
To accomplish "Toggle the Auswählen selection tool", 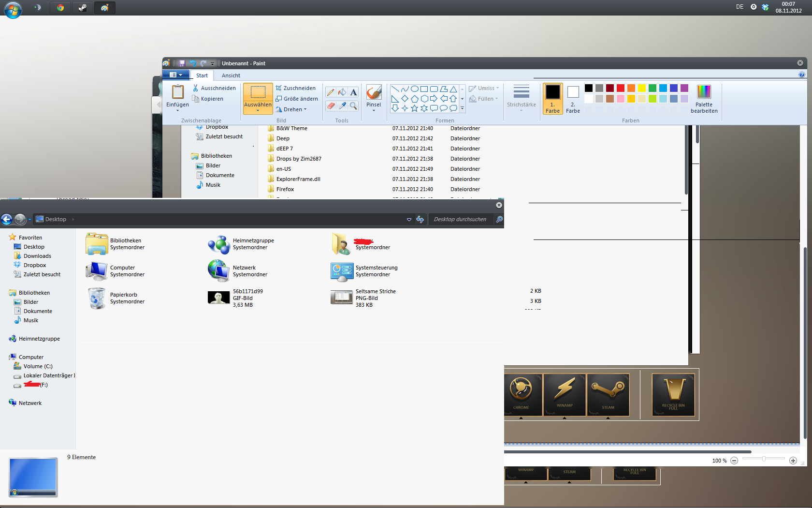I will pos(258,99).
